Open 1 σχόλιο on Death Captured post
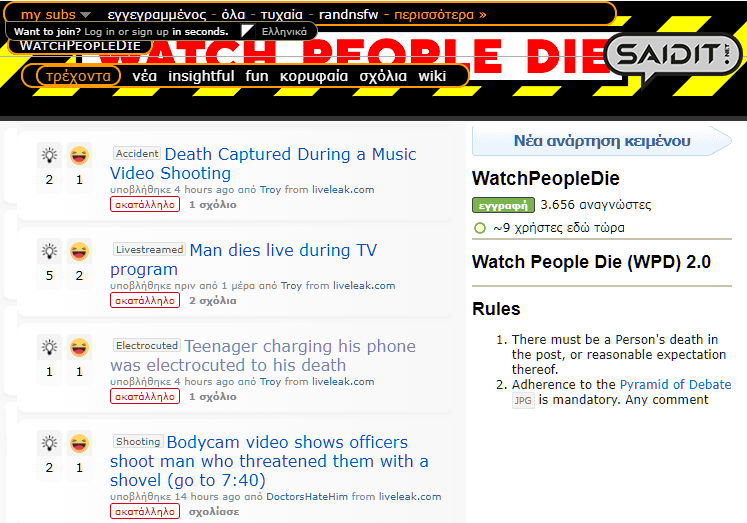Viewport: 747px width, 523px height. (212, 204)
